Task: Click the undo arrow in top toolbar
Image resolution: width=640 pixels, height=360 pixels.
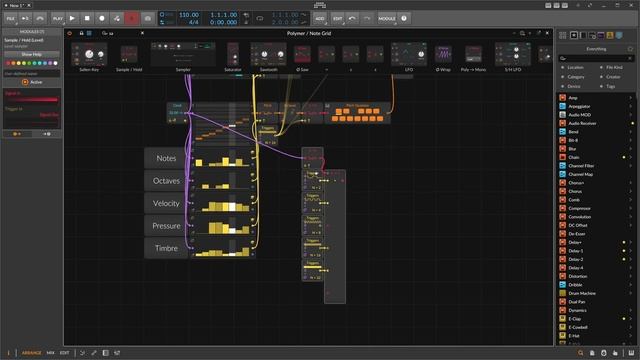Action: (x=352, y=18)
